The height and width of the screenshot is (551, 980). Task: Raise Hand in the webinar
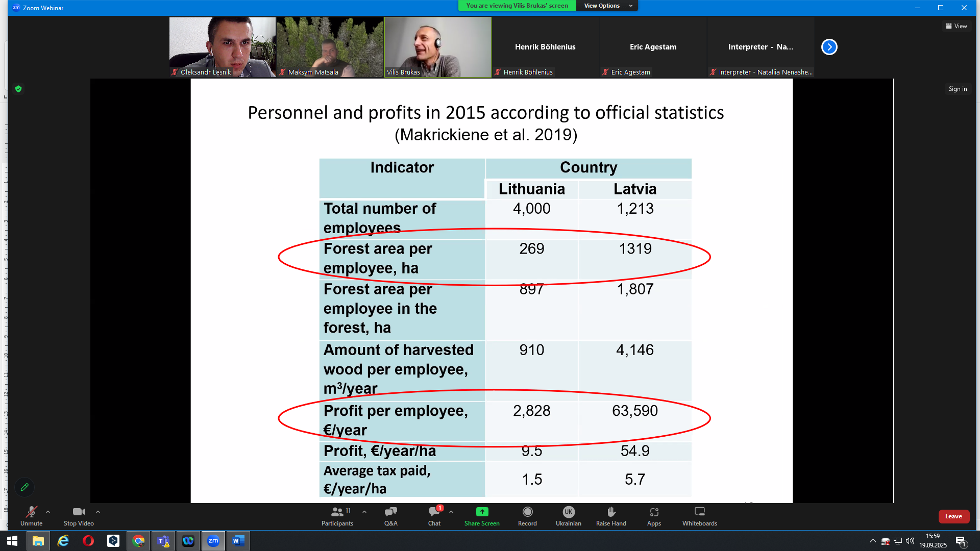point(611,516)
